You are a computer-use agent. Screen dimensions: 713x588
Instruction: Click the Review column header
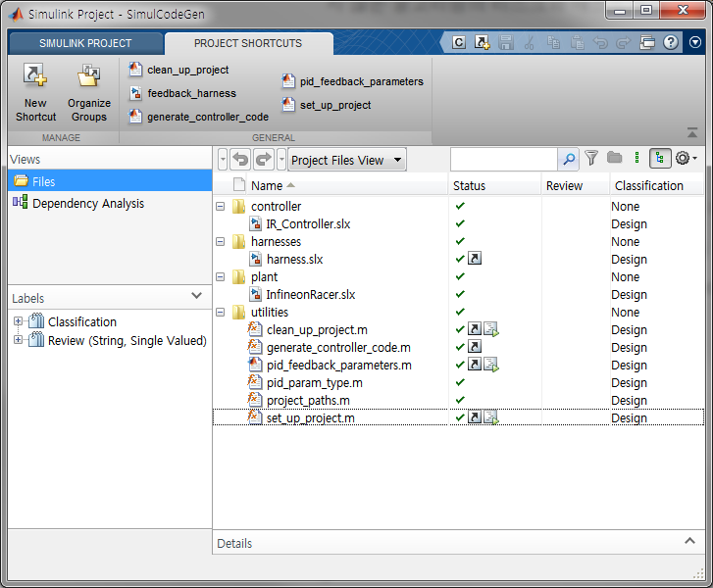(576, 185)
